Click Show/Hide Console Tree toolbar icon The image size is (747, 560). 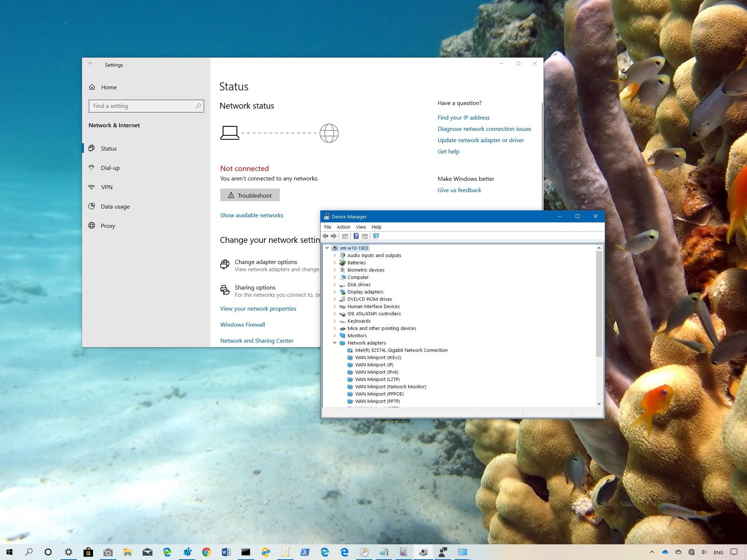click(345, 236)
